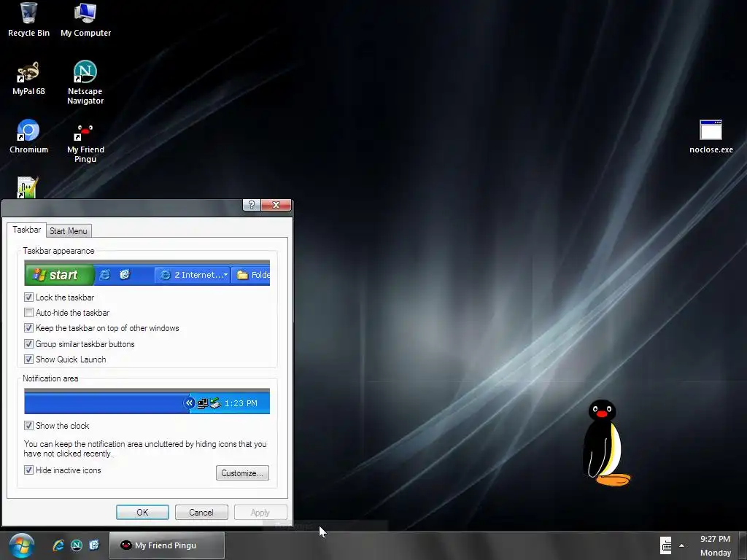747x560 pixels.
Task: Select the MyPal 68 shortcut icon
Action: click(x=28, y=79)
